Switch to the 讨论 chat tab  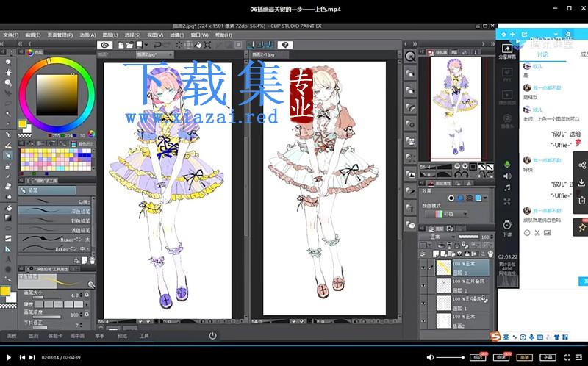(542, 54)
